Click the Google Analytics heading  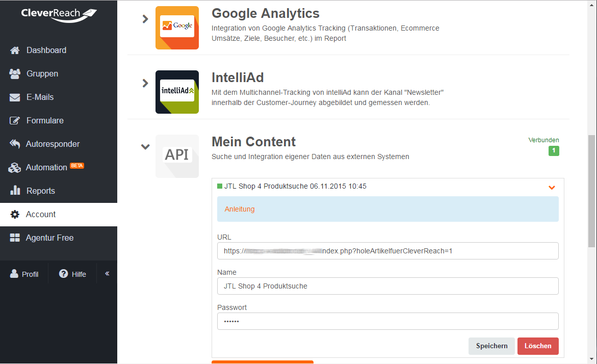(266, 13)
